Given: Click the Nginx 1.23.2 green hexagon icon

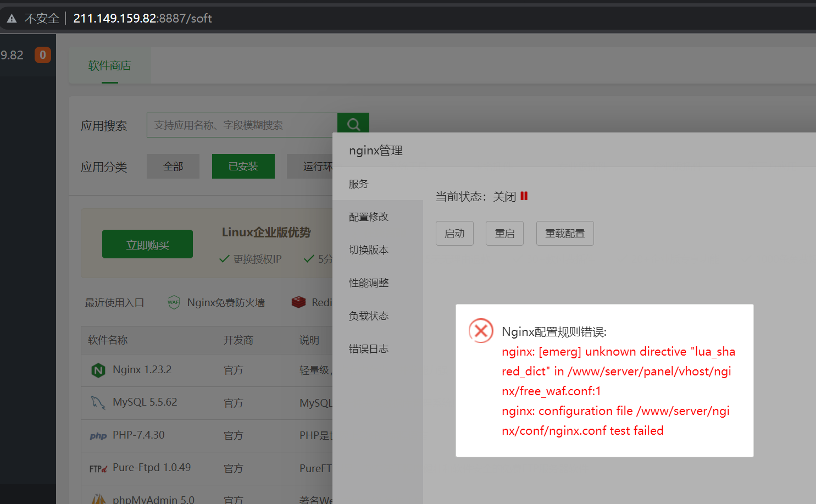Looking at the screenshot, I should (x=98, y=370).
